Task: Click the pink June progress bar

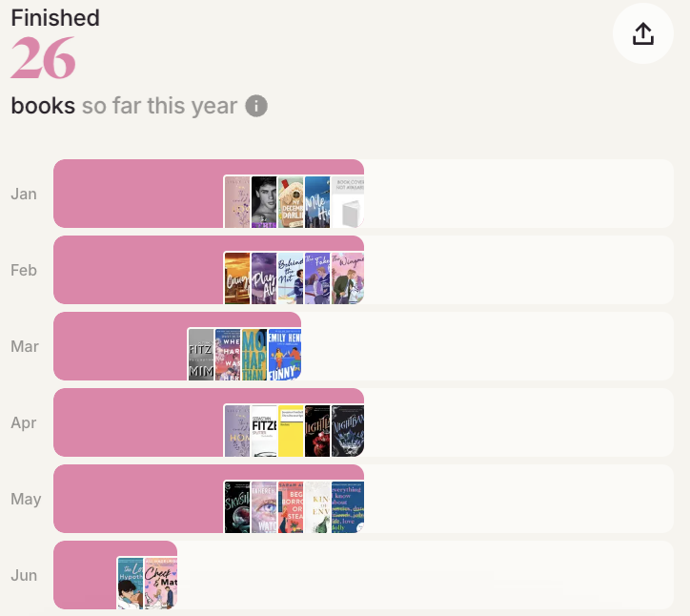Action: point(85,575)
